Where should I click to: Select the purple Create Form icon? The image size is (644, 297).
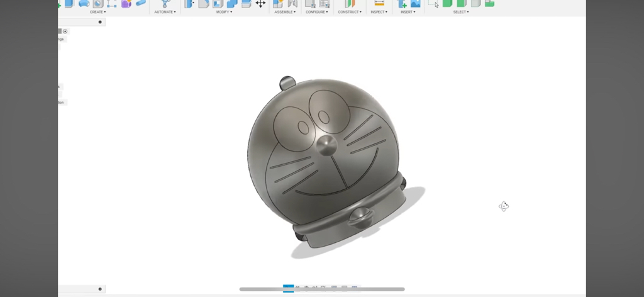(x=126, y=4)
